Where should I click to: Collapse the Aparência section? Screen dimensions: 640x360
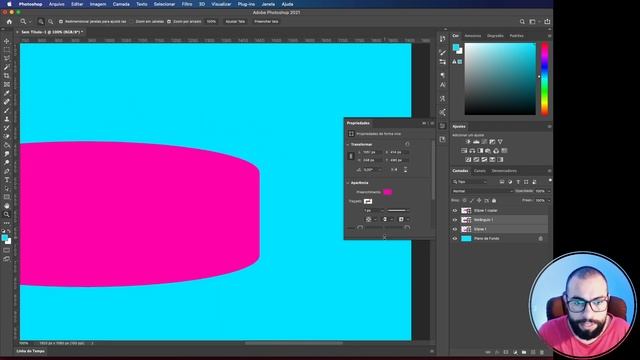click(348, 183)
